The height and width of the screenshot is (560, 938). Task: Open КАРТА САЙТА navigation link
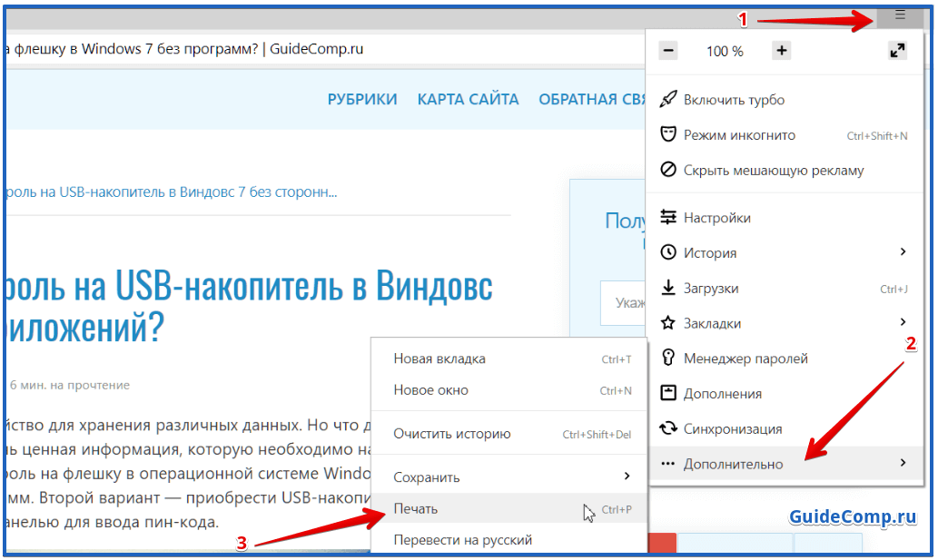[x=468, y=99]
